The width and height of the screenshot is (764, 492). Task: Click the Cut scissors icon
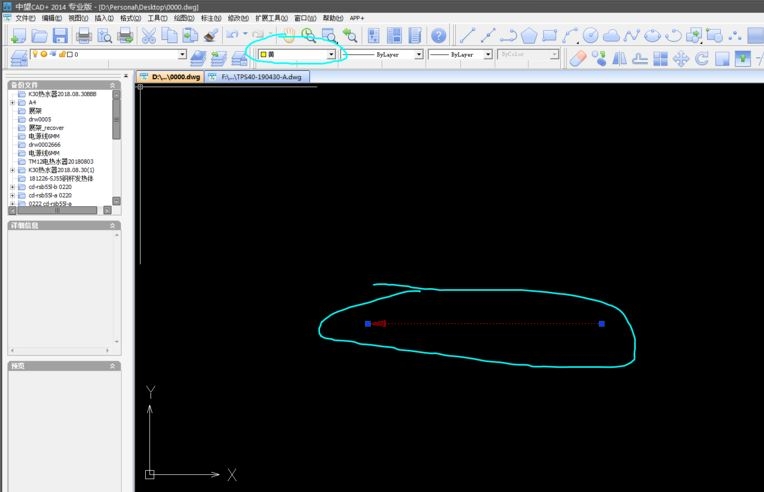coord(149,36)
